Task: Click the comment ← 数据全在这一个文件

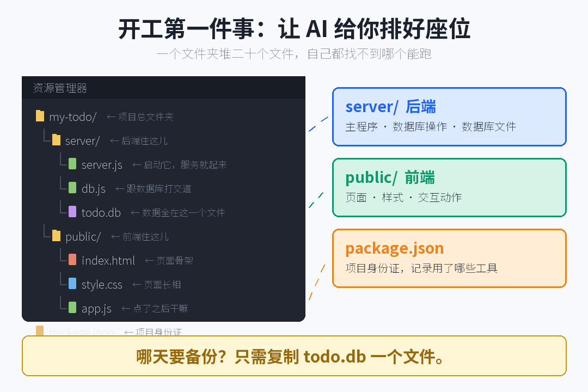Action: 177,213
